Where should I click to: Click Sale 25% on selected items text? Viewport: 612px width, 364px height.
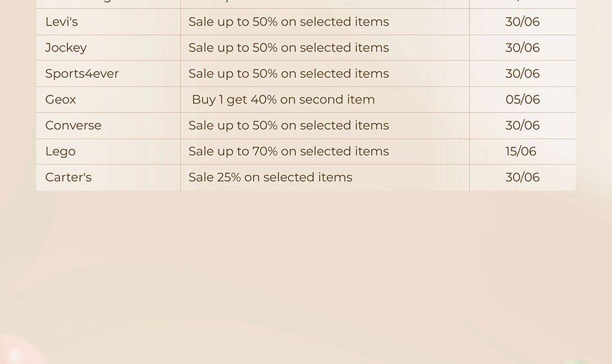tap(271, 177)
